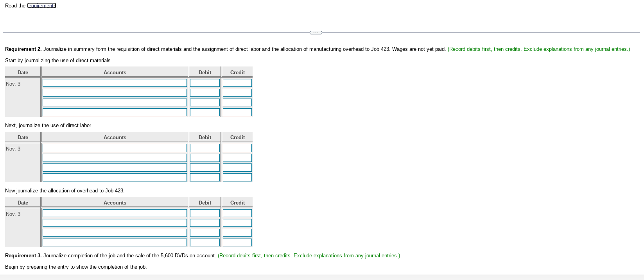Click fourth account field in direct labor entry

(115, 177)
